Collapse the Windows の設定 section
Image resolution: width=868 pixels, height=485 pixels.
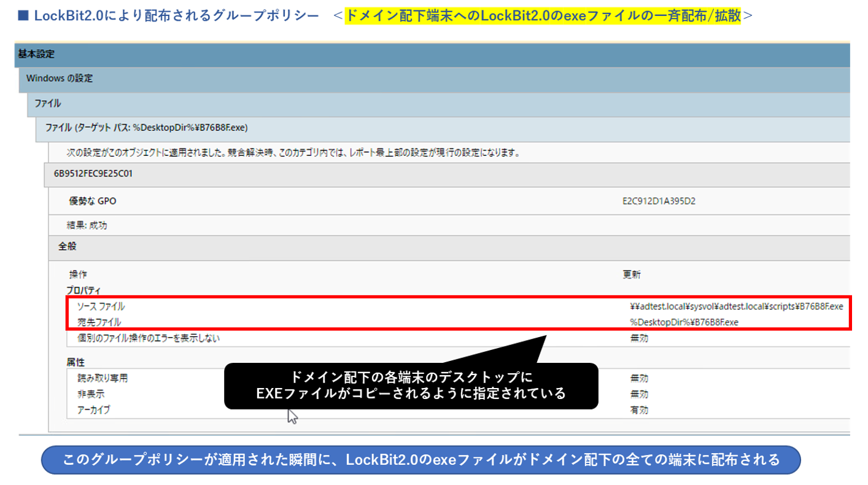(x=60, y=79)
